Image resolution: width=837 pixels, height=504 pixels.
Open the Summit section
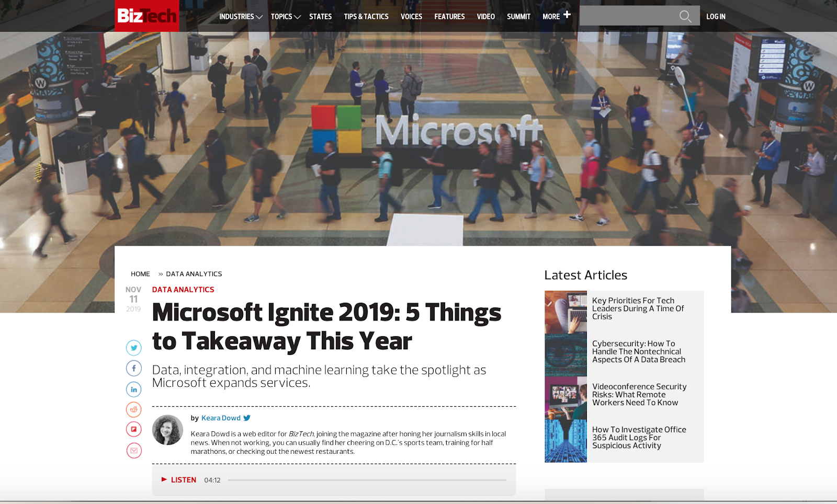pos(518,17)
